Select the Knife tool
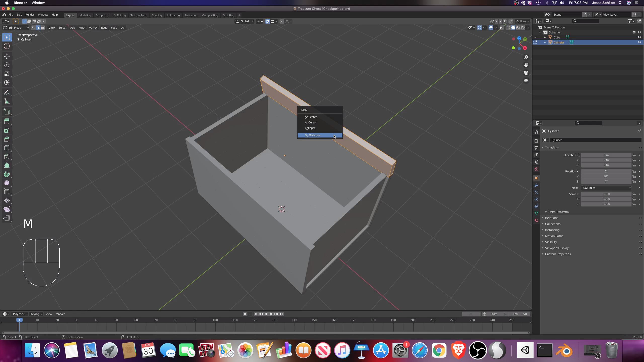The height and width of the screenshot is (362, 644). [x=7, y=157]
